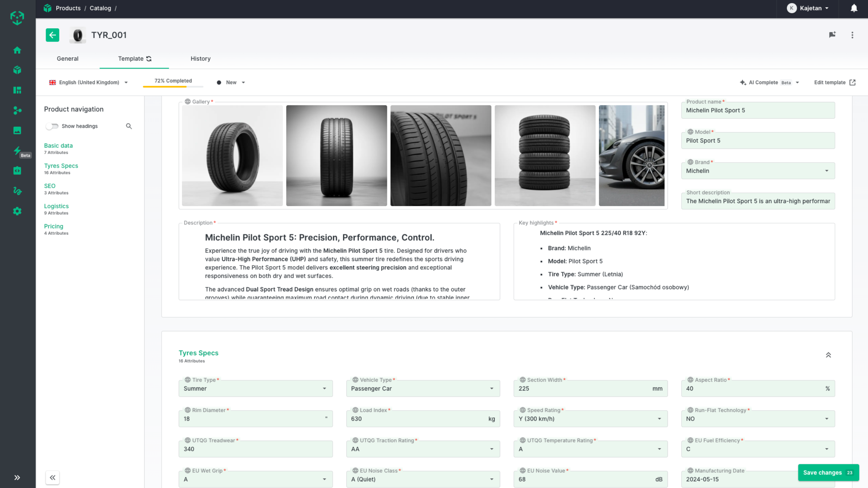Collapse the product navigation panel
Image resolution: width=868 pixels, height=488 pixels.
click(x=53, y=477)
